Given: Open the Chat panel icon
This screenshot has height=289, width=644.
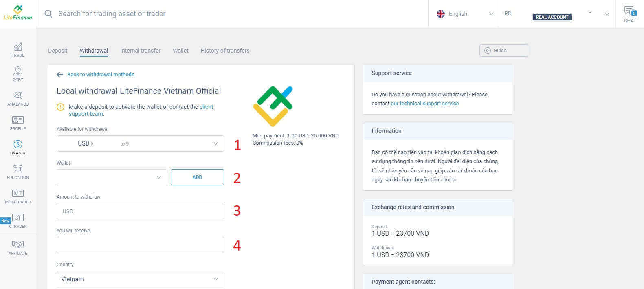Looking at the screenshot, I should [630, 14].
